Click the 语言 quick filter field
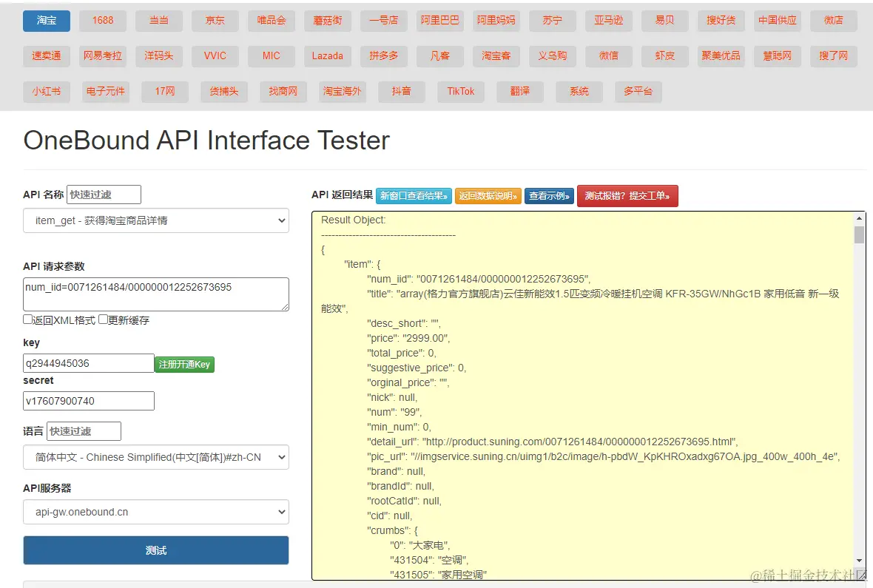Screen dimensions: 873x588 coord(84,431)
